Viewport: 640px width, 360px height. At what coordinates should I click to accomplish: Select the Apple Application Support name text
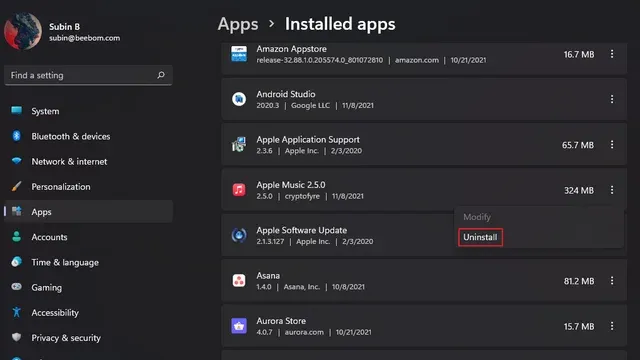[x=308, y=140]
